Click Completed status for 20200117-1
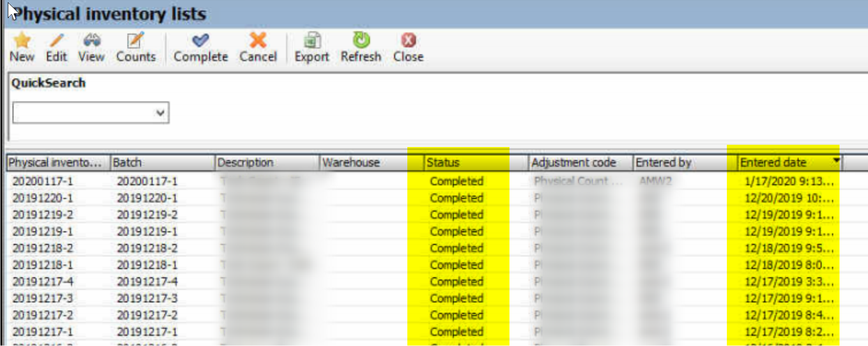Image resolution: width=868 pixels, height=346 pixels. (x=457, y=182)
